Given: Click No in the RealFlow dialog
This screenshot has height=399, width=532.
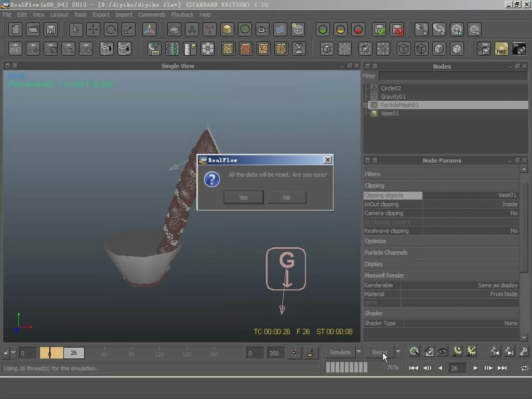Looking at the screenshot, I should [x=287, y=197].
